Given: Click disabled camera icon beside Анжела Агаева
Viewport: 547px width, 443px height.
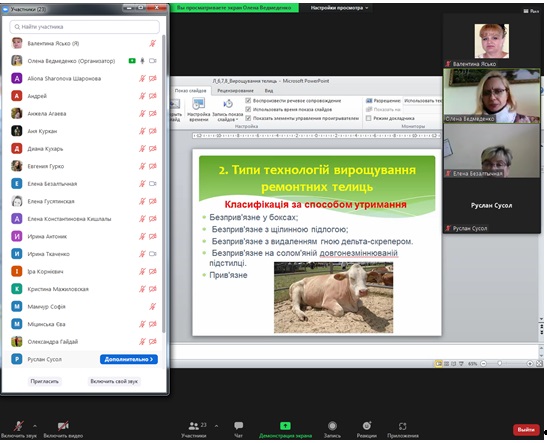Looking at the screenshot, I should coord(152,113).
